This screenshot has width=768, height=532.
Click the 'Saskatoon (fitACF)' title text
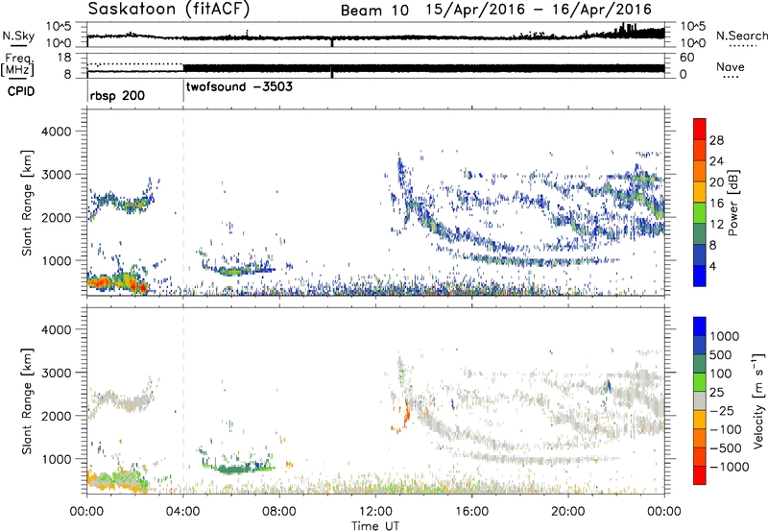point(169,9)
